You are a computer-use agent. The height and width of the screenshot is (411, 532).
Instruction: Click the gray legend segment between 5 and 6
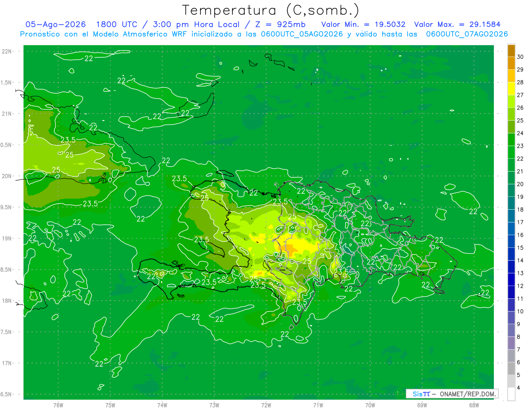[511, 368]
